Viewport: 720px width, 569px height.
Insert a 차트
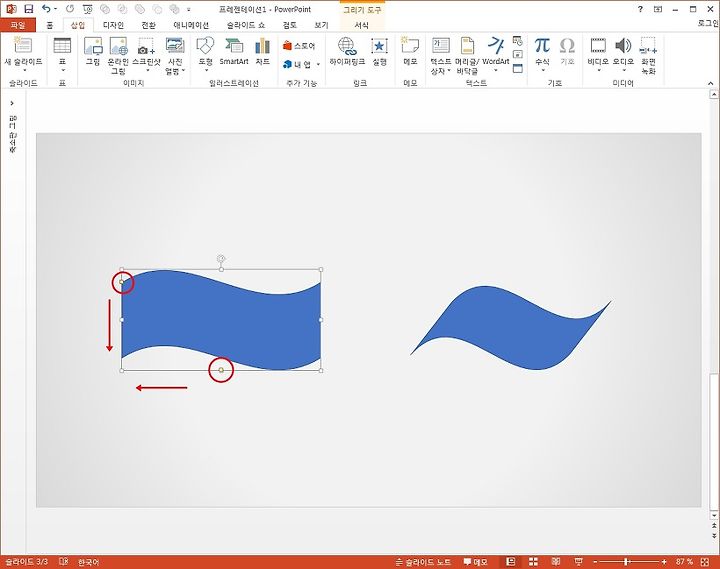click(262, 51)
